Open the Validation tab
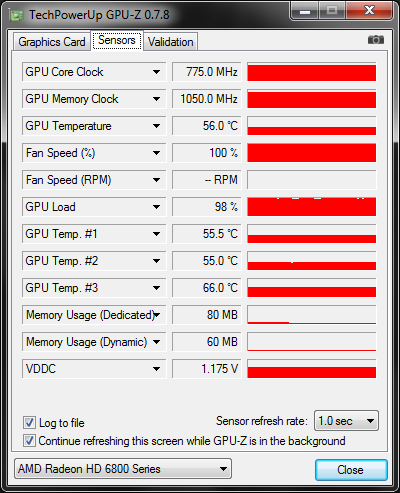Screen dimensions: 400x493 171,42
